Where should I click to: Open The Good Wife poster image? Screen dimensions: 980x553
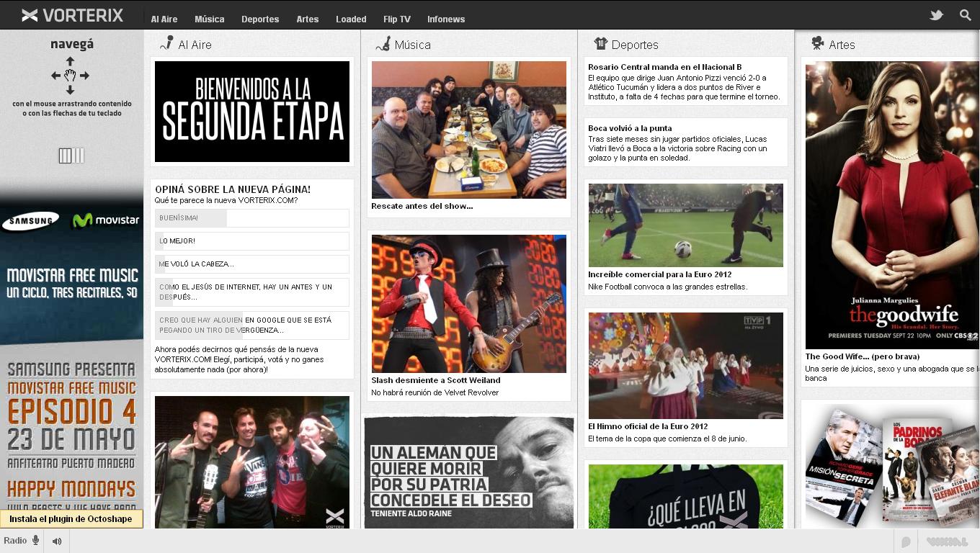pos(892,206)
